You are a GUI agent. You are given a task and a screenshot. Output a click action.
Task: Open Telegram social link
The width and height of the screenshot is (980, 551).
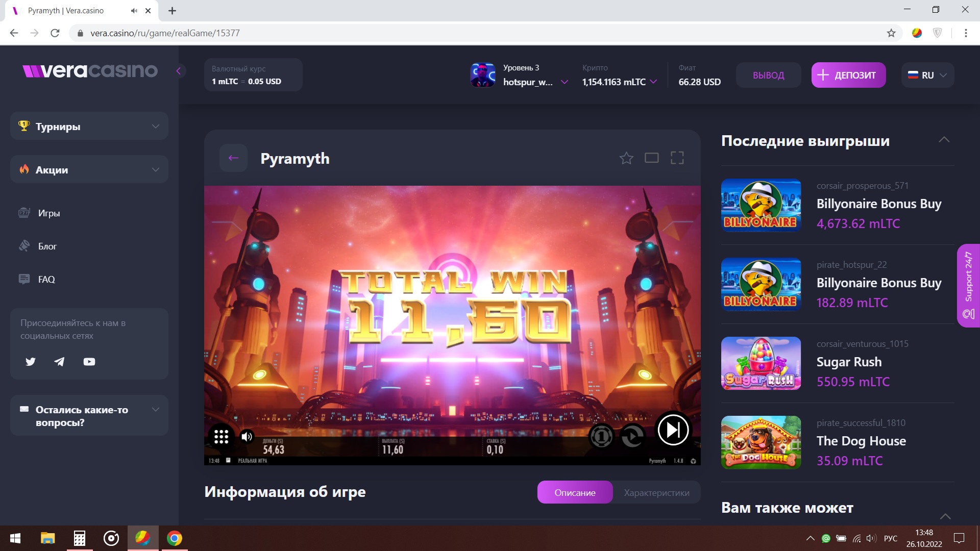pos(60,362)
